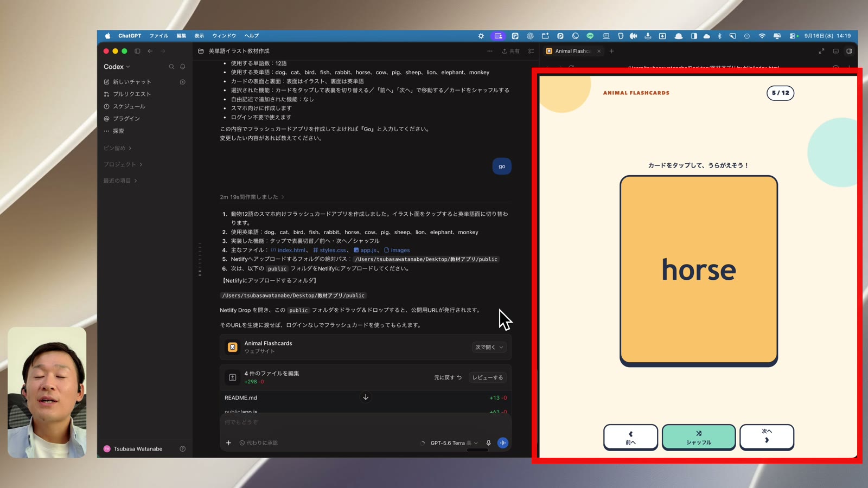Open Control Center in menu bar

point(793,36)
